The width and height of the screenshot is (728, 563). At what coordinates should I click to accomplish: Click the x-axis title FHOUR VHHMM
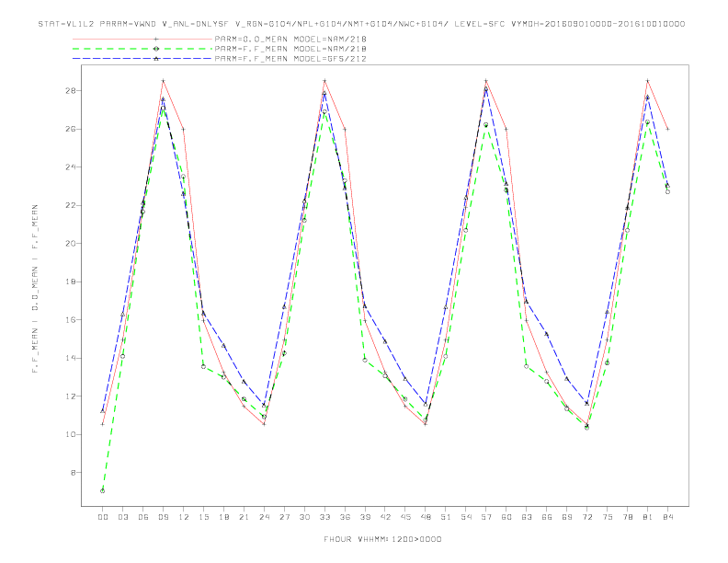click(382, 539)
